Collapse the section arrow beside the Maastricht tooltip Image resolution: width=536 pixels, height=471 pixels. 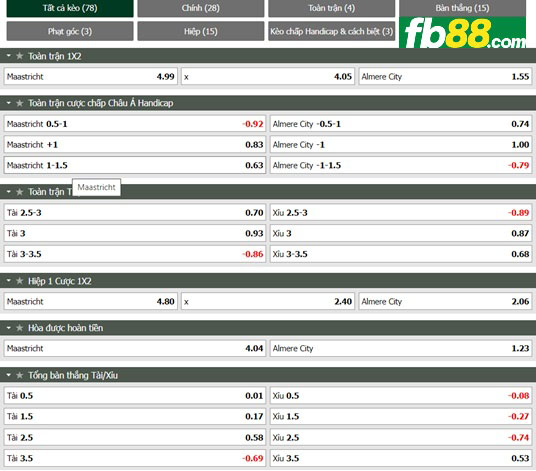point(9,192)
